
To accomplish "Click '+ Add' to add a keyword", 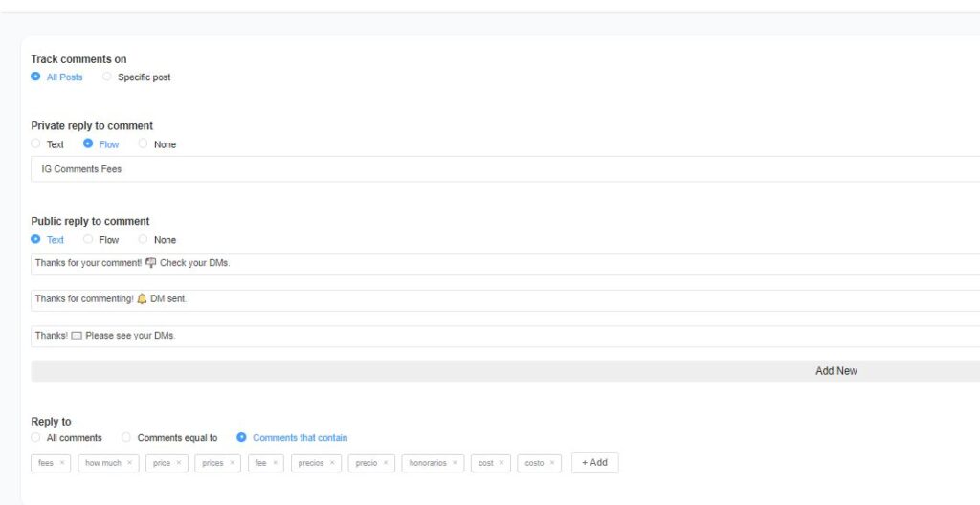I will pyautogui.click(x=594, y=463).
